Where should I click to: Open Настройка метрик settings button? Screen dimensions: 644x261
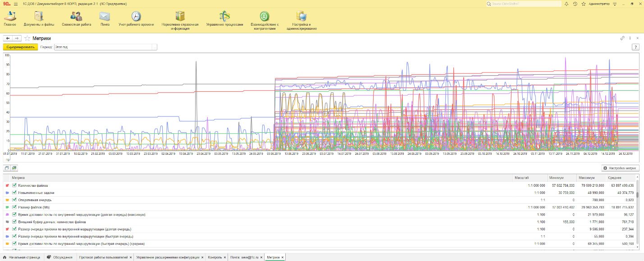pyautogui.click(x=620, y=168)
